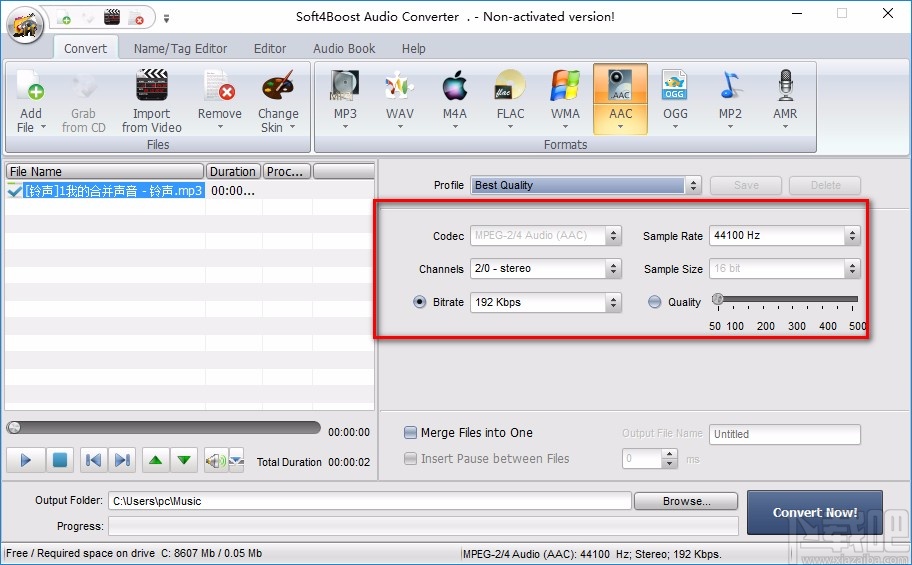Toggle Insert Pause between Files checkbox
The image size is (912, 565).
coord(410,459)
